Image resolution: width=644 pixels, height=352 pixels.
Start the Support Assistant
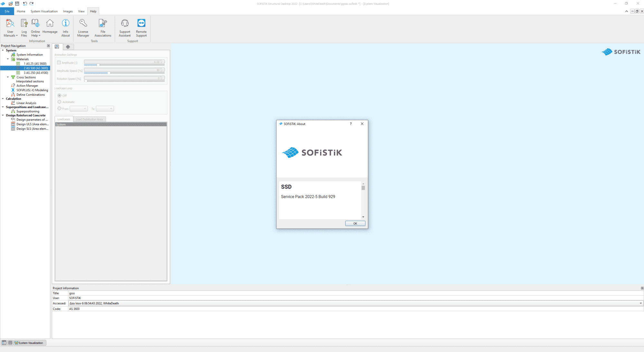click(x=125, y=28)
